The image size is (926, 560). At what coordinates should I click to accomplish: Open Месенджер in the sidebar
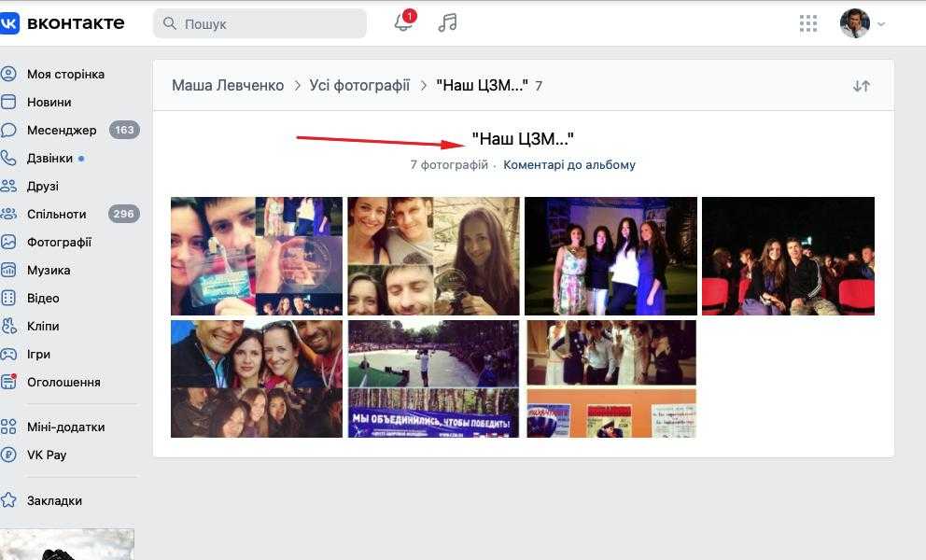click(x=62, y=130)
